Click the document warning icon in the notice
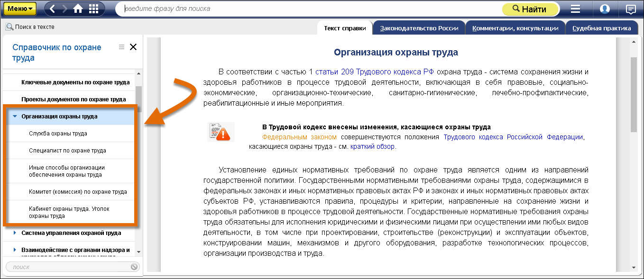644x279 pixels. [221, 132]
